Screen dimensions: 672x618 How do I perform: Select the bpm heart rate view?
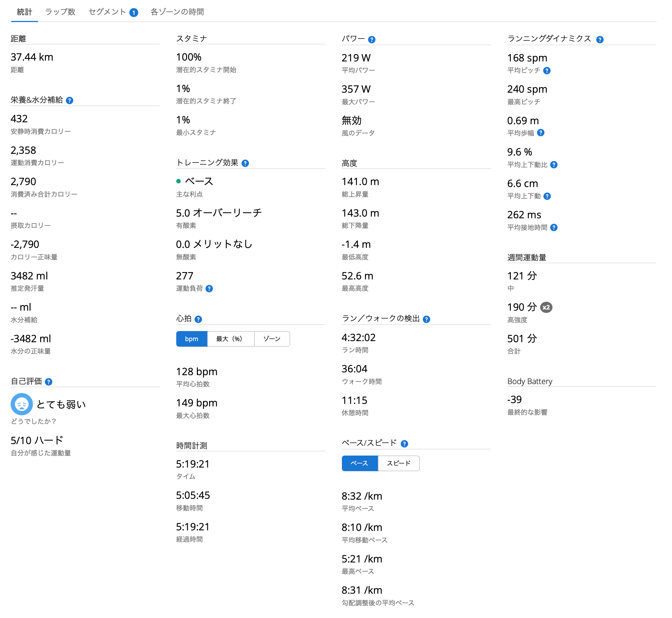[x=191, y=339]
